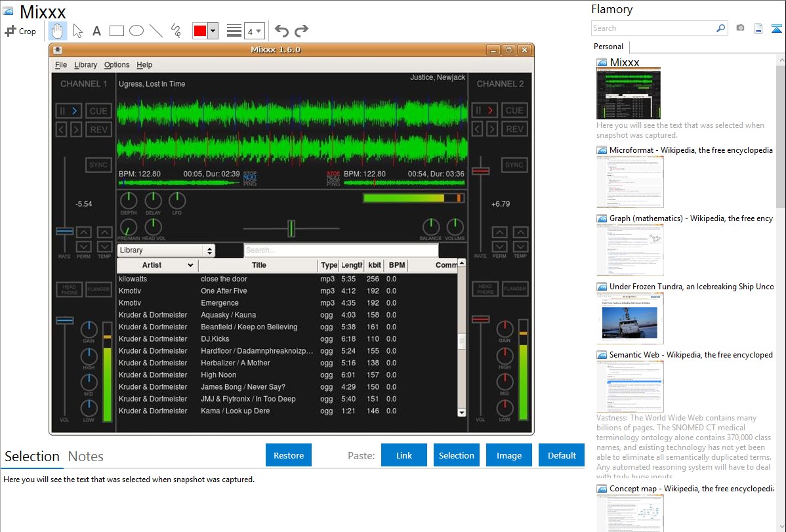Screen dimensions: 786x532
Task: Click Channel 1 CUE button
Action: coord(98,111)
